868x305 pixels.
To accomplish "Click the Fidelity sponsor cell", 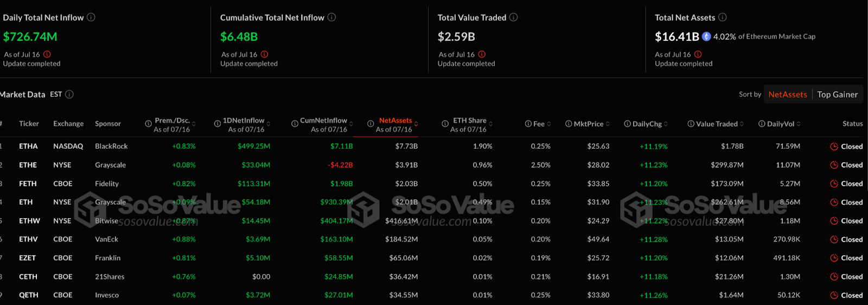I will click(x=107, y=184).
